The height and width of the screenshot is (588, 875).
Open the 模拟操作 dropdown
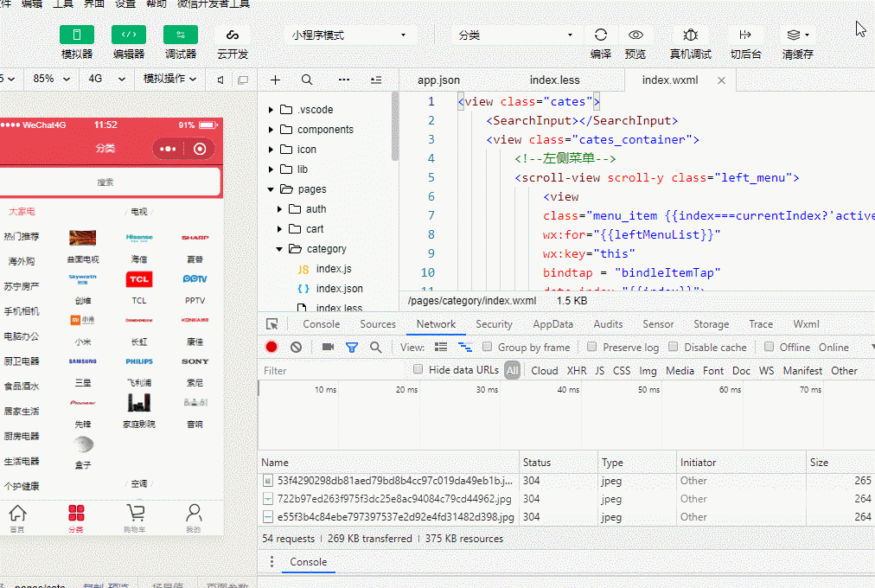pos(169,79)
